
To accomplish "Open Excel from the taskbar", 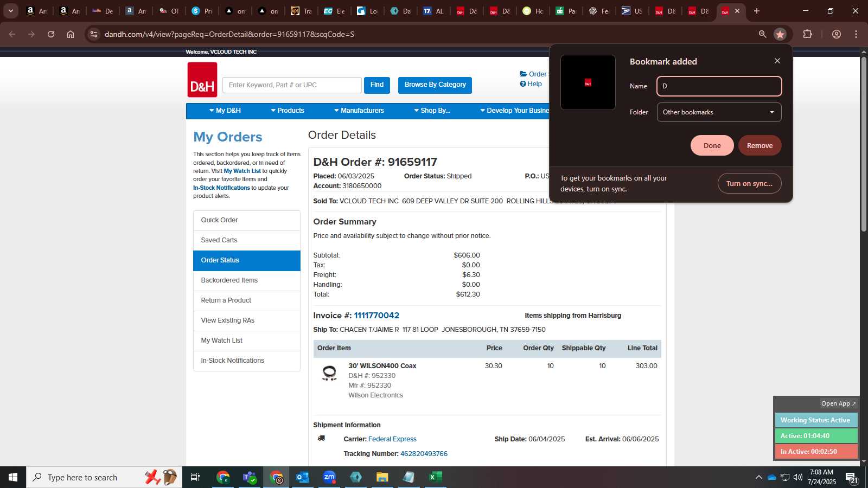I will coord(435,477).
